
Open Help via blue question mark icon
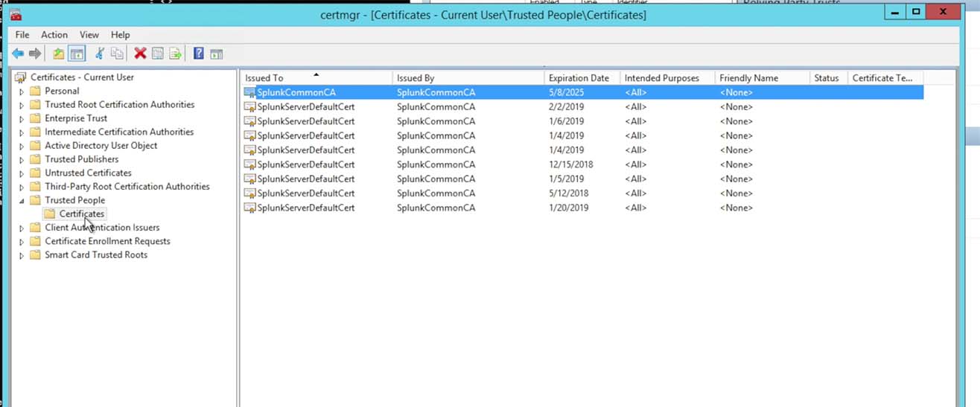[x=199, y=54]
